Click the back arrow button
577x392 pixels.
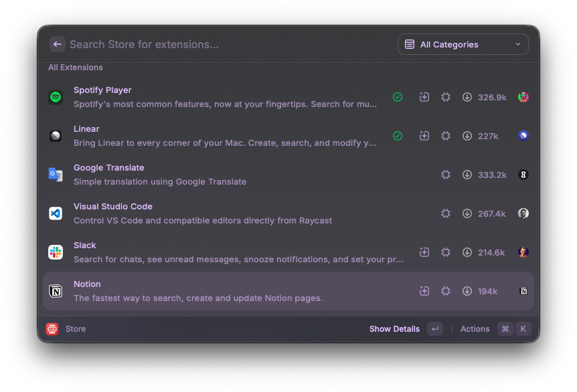pyautogui.click(x=58, y=44)
